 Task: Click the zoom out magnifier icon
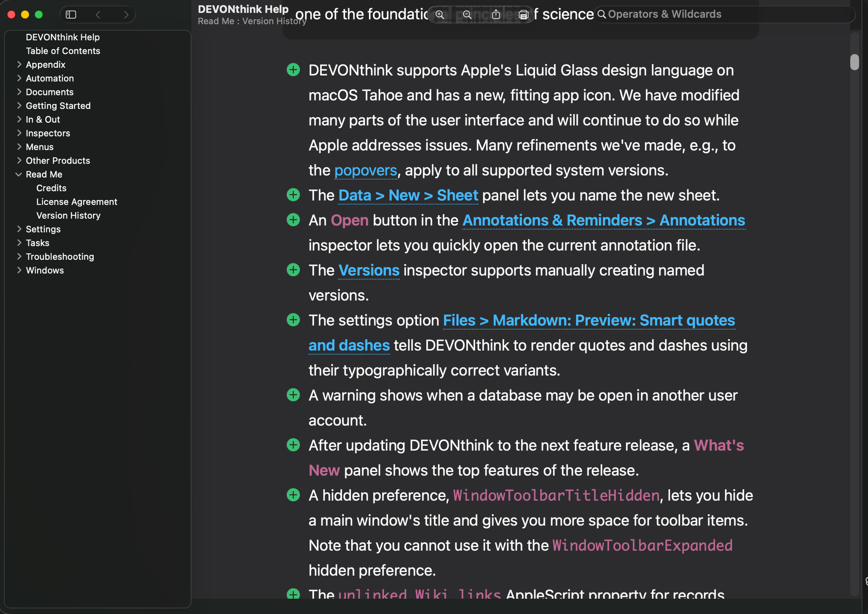coord(467,14)
